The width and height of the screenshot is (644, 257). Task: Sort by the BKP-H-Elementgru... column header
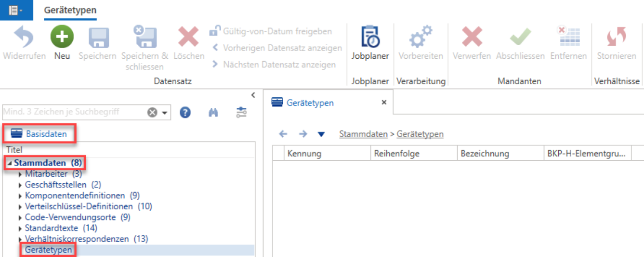(x=587, y=154)
